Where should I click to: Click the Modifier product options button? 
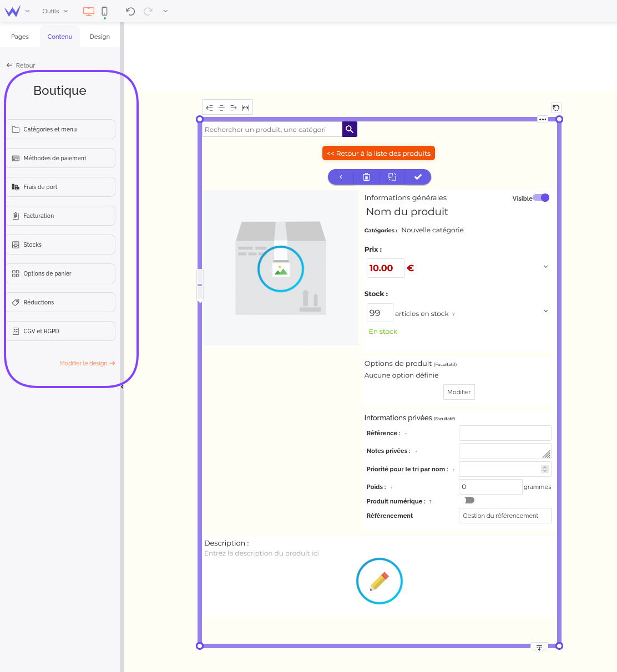point(459,392)
